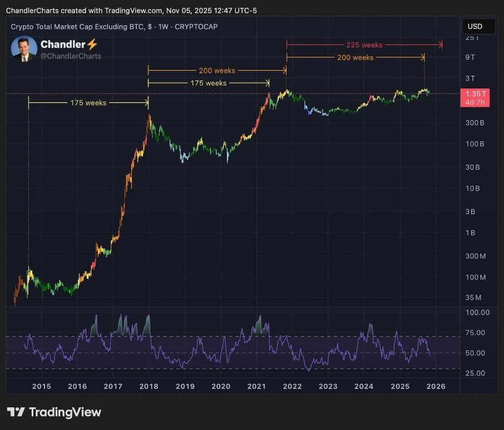Select the 75.00 level on the RSI scale
The height and width of the screenshot is (430, 504).
click(476, 333)
